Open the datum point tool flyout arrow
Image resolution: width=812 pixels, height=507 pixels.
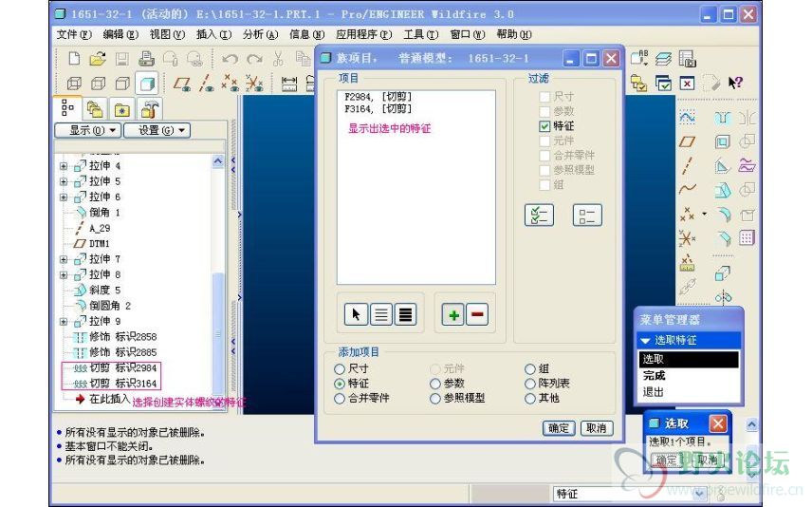tap(704, 214)
